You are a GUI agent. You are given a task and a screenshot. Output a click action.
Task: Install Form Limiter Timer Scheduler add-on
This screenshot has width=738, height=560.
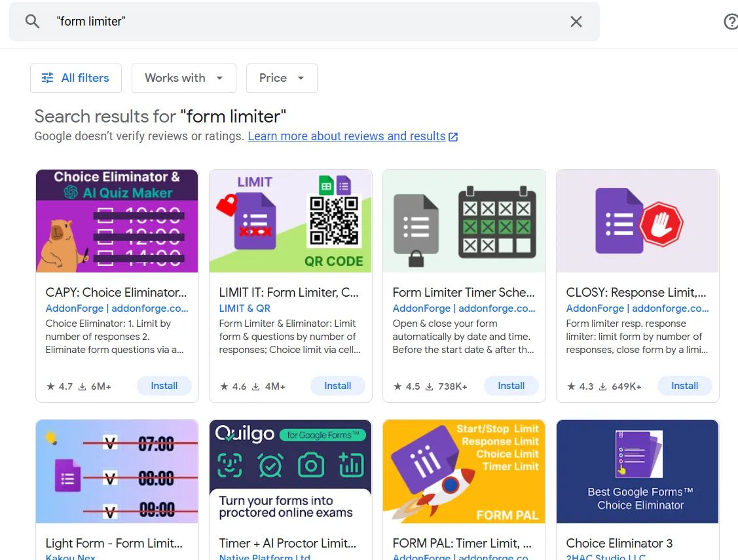pyautogui.click(x=511, y=386)
